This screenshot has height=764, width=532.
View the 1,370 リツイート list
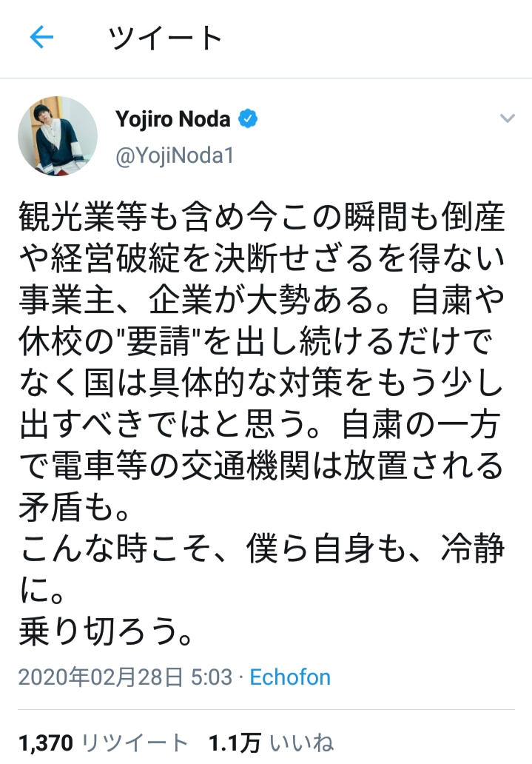104,743
